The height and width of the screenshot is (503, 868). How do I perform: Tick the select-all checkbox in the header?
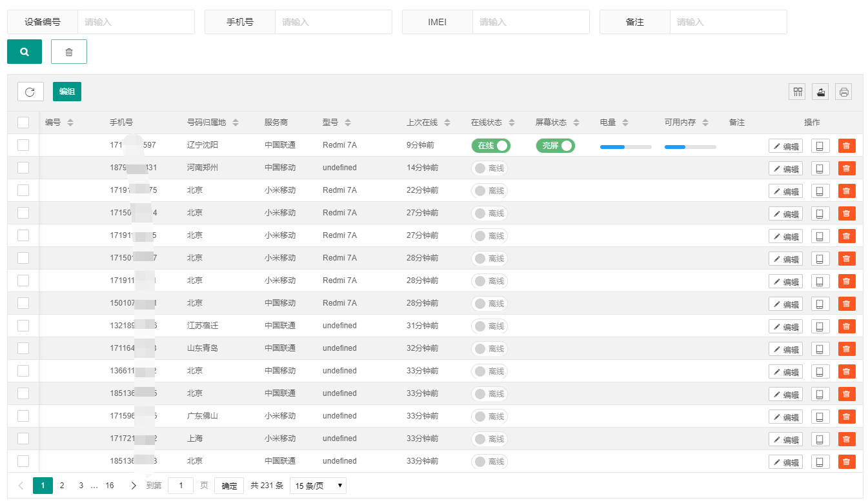[23, 123]
